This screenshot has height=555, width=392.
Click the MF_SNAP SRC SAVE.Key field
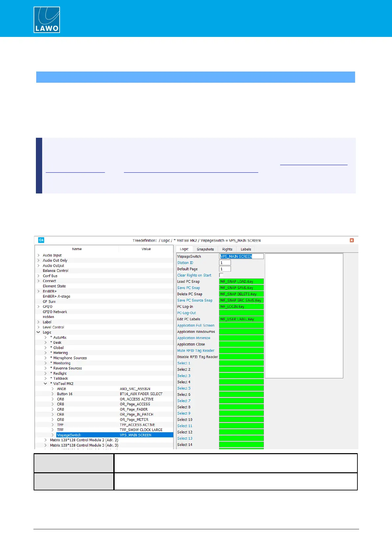point(241,300)
